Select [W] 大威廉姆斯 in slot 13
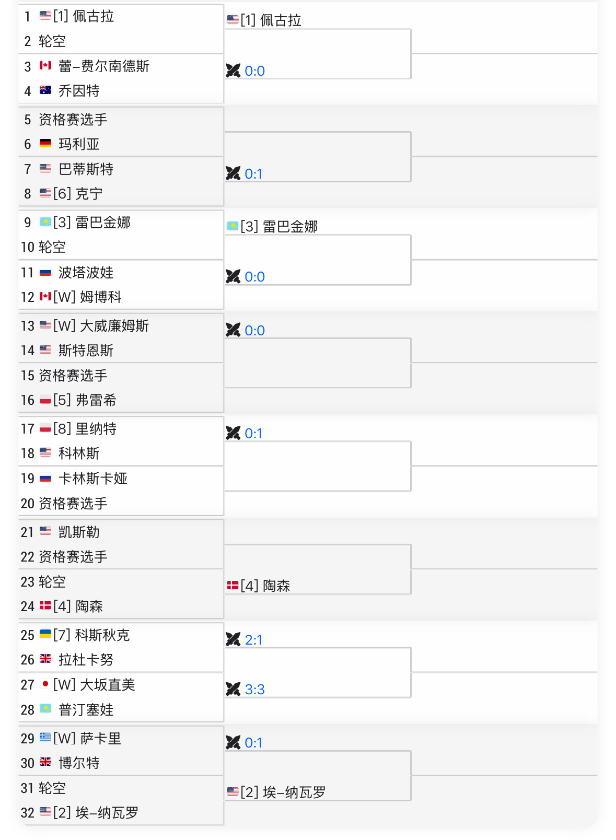Image resolution: width=616 pixels, height=840 pixels. click(x=101, y=326)
